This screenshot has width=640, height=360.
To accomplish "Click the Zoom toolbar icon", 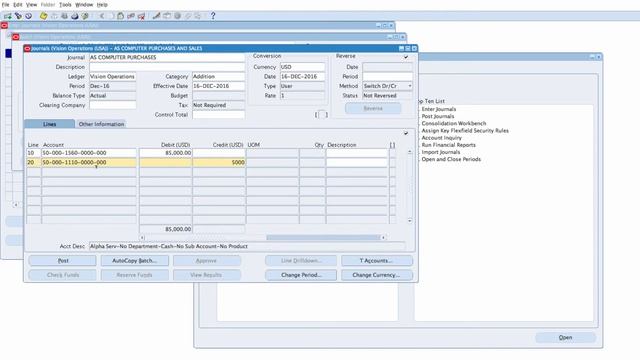I will [x=167, y=16].
